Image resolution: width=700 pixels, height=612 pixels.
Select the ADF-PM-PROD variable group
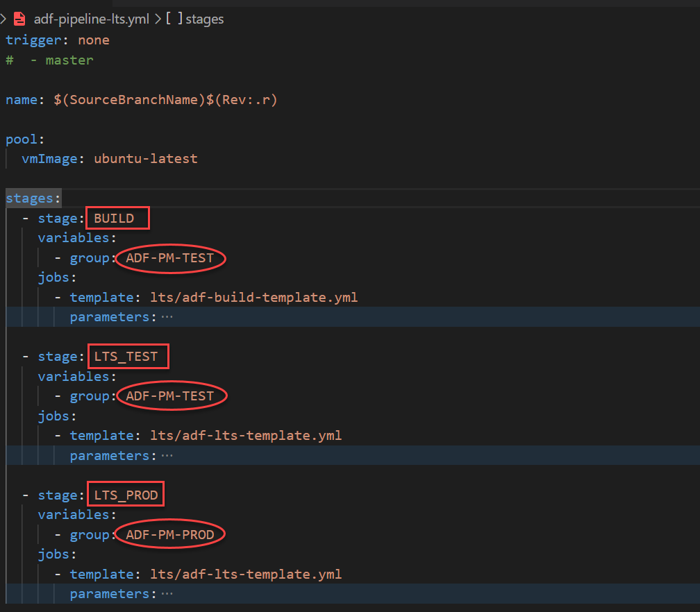(x=170, y=535)
